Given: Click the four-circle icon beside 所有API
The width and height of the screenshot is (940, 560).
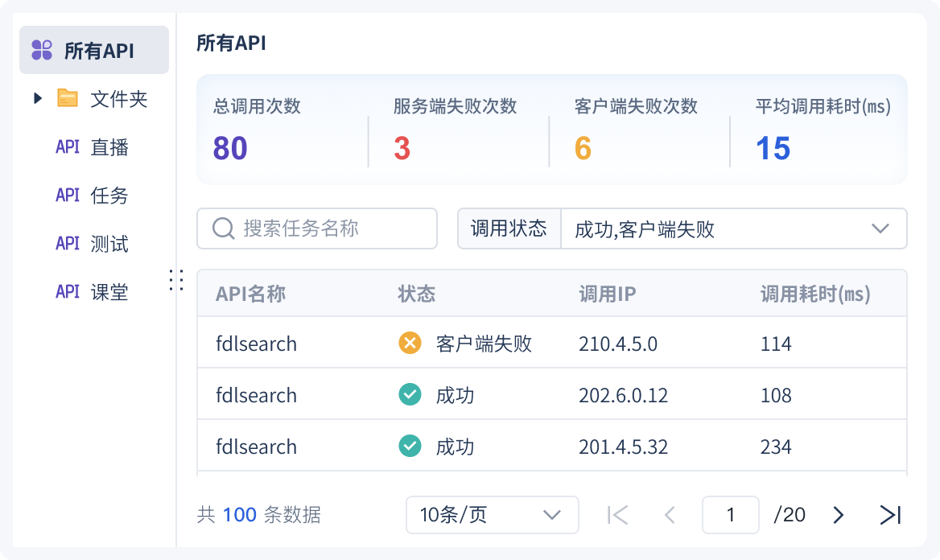Looking at the screenshot, I should [x=42, y=50].
